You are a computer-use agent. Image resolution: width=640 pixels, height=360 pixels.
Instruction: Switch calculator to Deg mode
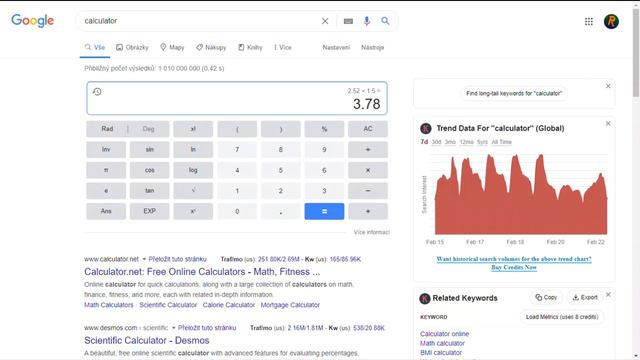149,129
